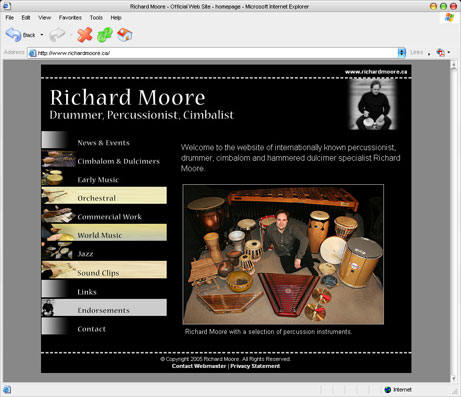Open the Tools menu

tap(96, 18)
